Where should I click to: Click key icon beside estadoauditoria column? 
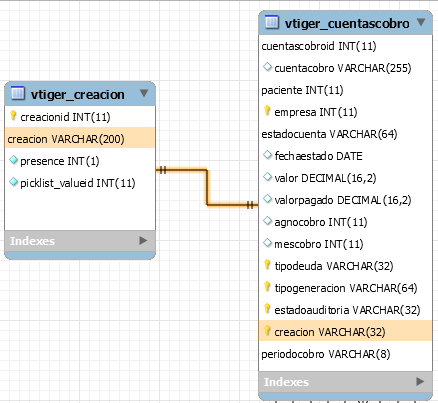267,309
